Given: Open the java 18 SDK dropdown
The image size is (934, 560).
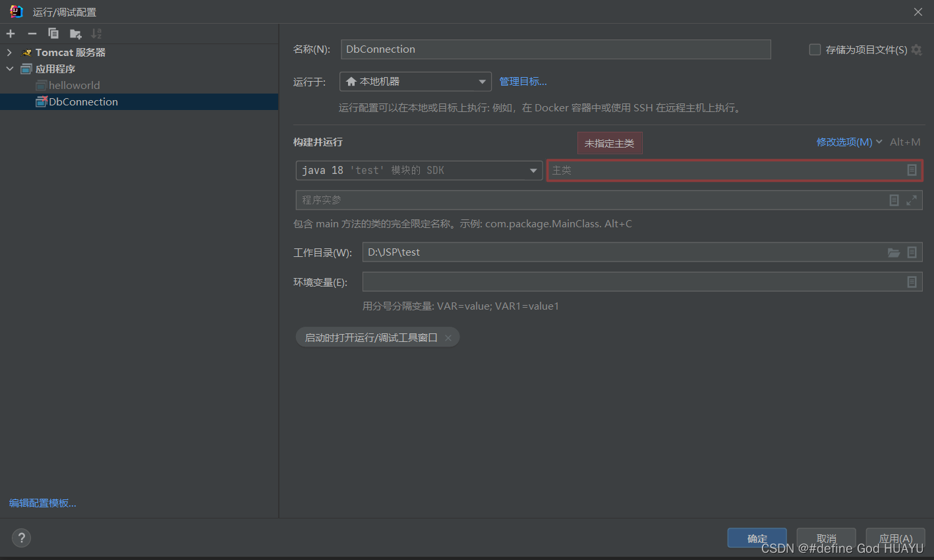Looking at the screenshot, I should point(533,170).
